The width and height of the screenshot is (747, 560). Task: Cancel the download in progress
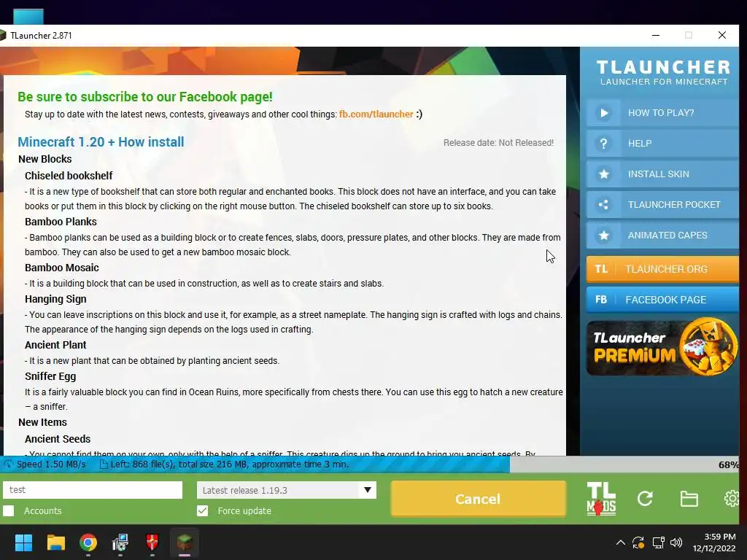pos(478,499)
